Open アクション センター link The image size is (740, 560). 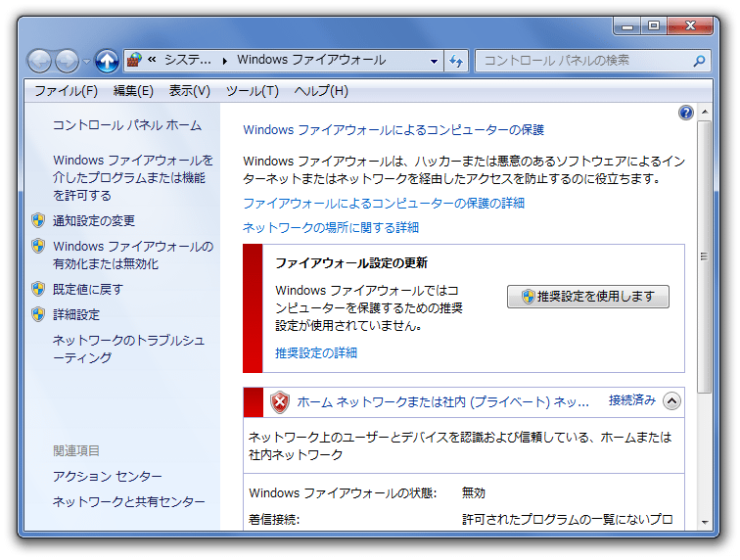point(107,476)
